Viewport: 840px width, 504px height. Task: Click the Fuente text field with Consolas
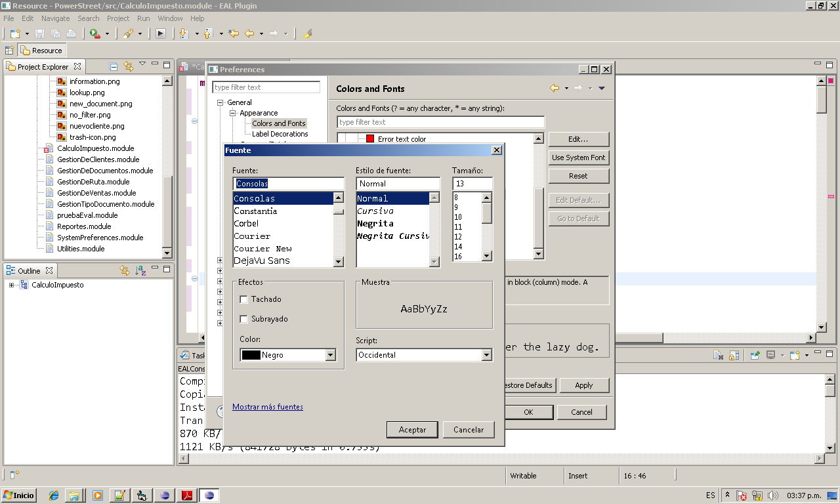pyautogui.click(x=288, y=184)
